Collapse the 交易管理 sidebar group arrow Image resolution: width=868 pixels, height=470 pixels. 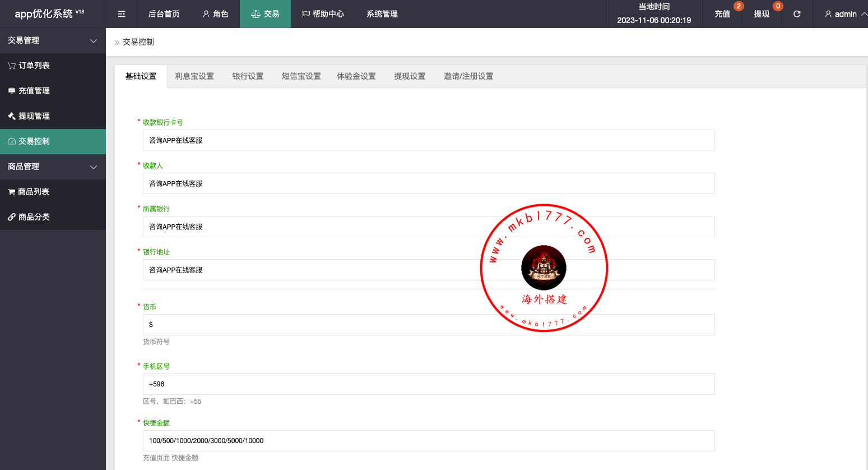tap(94, 41)
